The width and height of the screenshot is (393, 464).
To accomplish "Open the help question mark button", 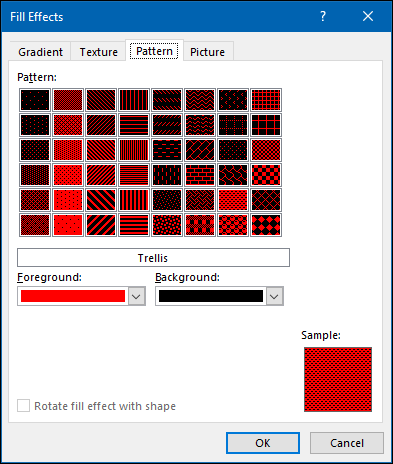I will pos(323,16).
